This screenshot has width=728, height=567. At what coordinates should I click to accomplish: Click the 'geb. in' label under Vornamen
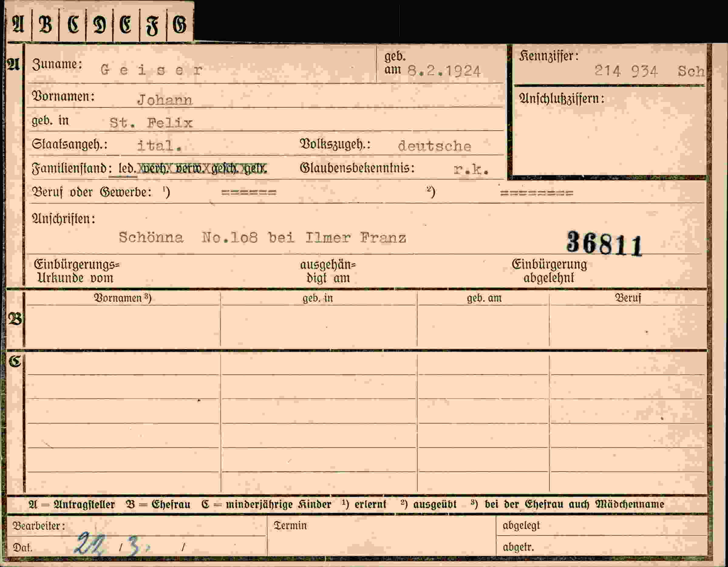[50, 121]
